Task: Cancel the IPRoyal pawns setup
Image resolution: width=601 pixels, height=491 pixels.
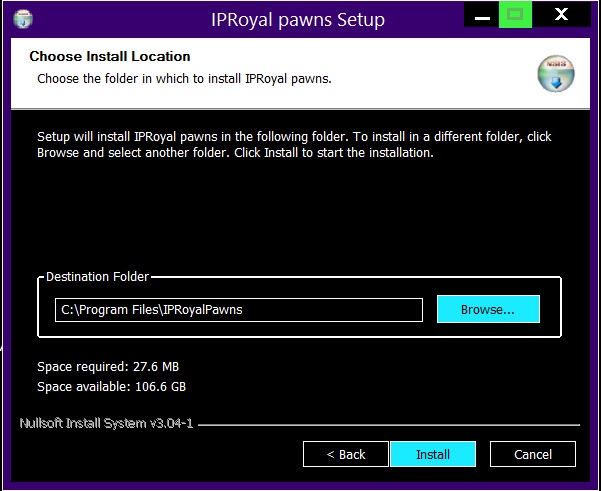Action: click(x=533, y=454)
